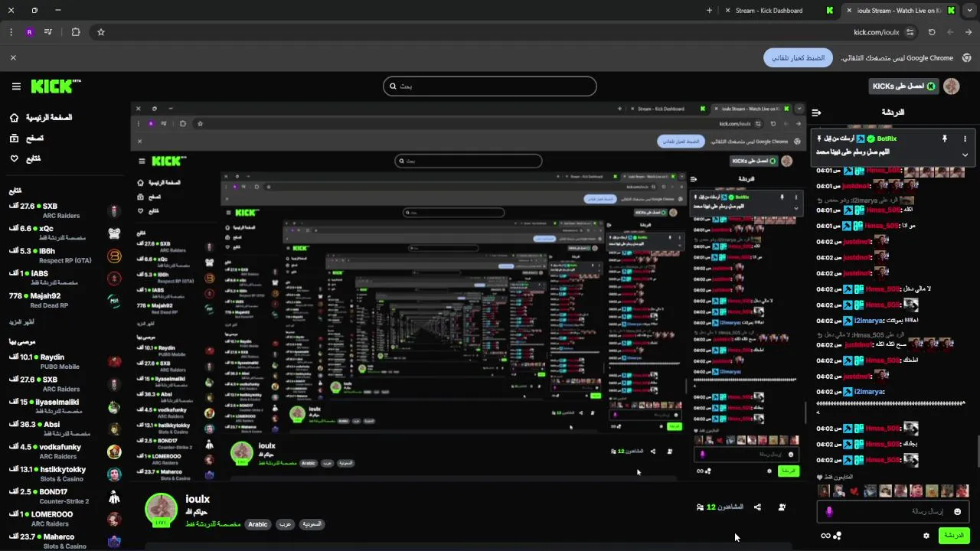Open recommended channel LOMEROOO

[65, 519]
